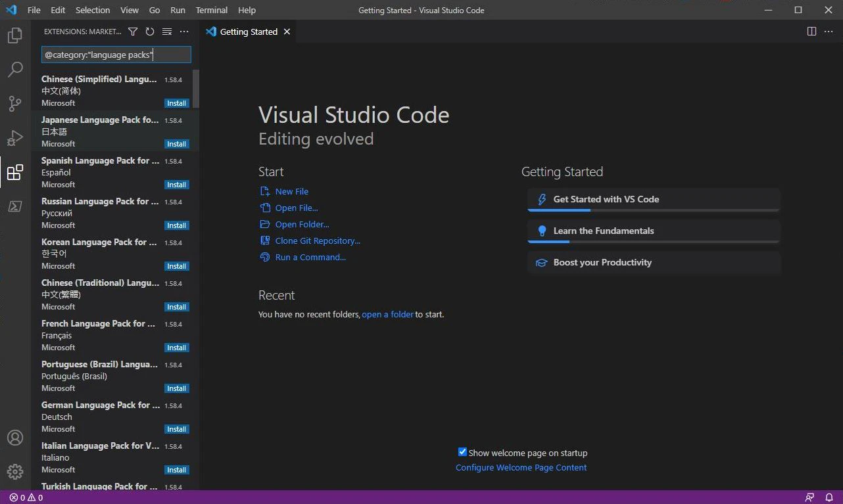Install Chinese (Simplified) Language Pack

[x=177, y=103]
